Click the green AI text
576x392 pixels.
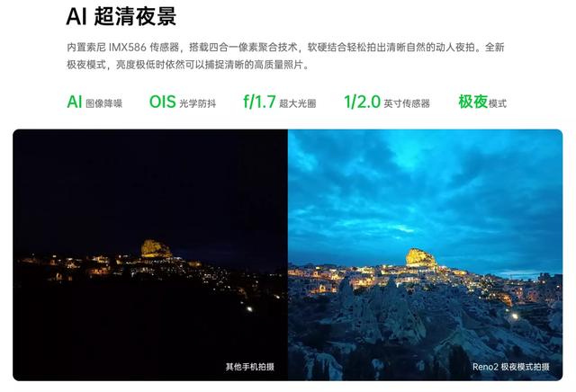point(74,102)
